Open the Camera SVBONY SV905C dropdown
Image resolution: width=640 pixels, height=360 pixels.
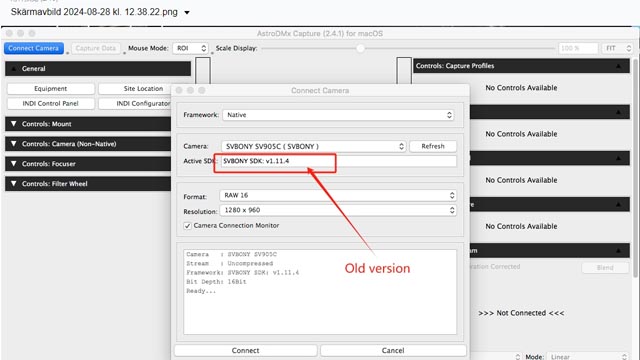313,146
